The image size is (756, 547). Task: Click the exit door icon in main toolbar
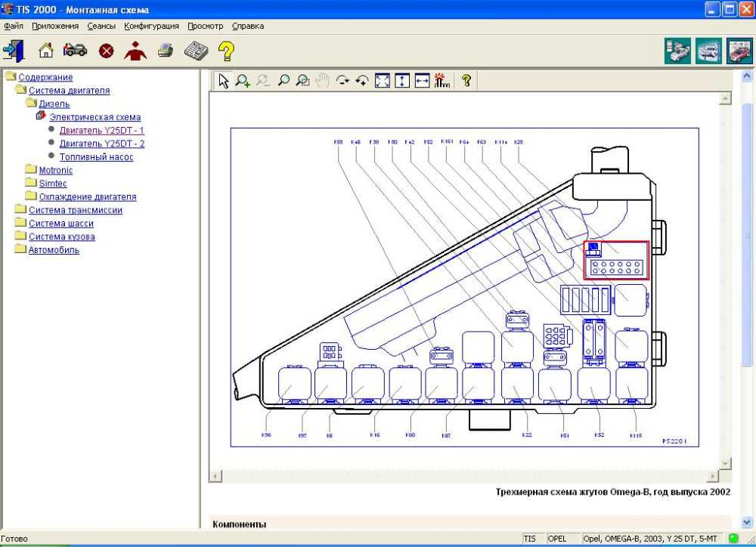[14, 51]
